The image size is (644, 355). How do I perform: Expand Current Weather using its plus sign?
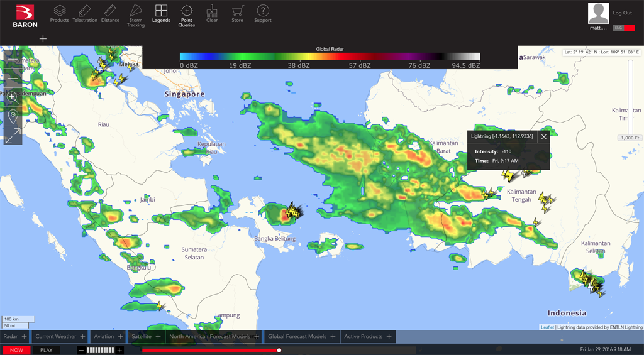click(x=82, y=337)
